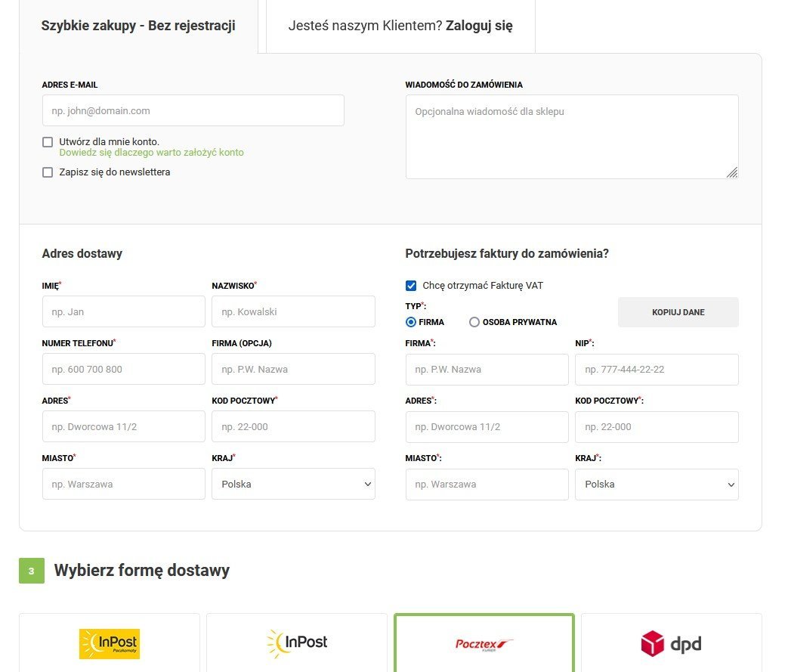Open the delivery address Kraj dropdown
The image size is (788, 672).
pyautogui.click(x=293, y=484)
